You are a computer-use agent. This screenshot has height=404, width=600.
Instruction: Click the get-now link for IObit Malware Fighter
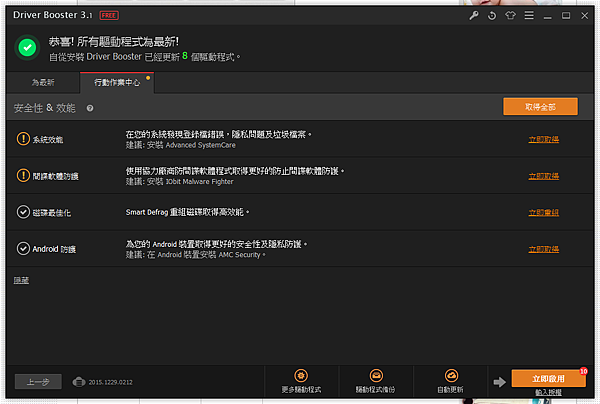pyautogui.click(x=543, y=176)
